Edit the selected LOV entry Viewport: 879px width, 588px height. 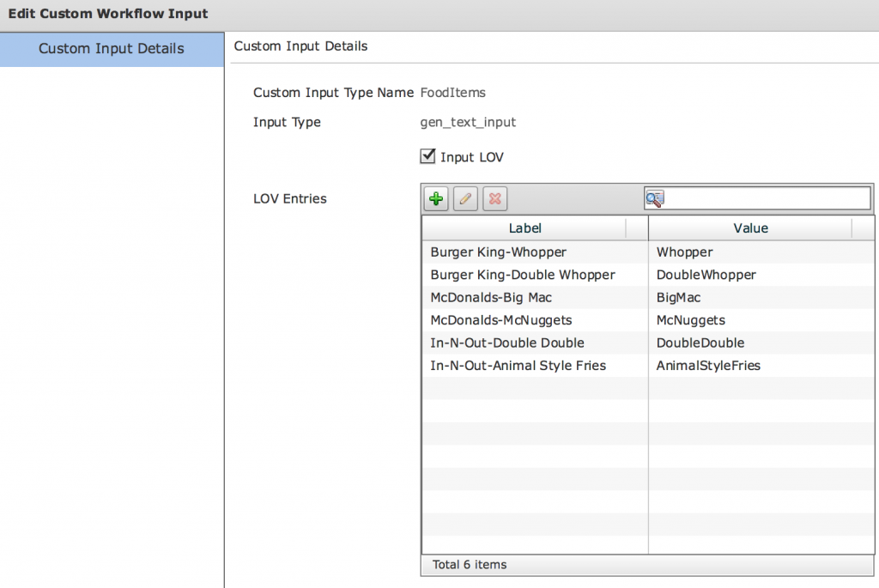464,198
